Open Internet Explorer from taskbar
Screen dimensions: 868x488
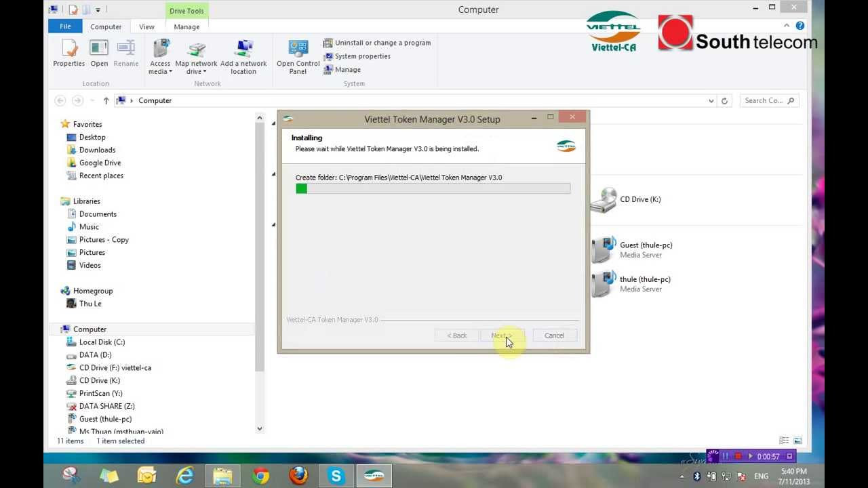point(185,476)
